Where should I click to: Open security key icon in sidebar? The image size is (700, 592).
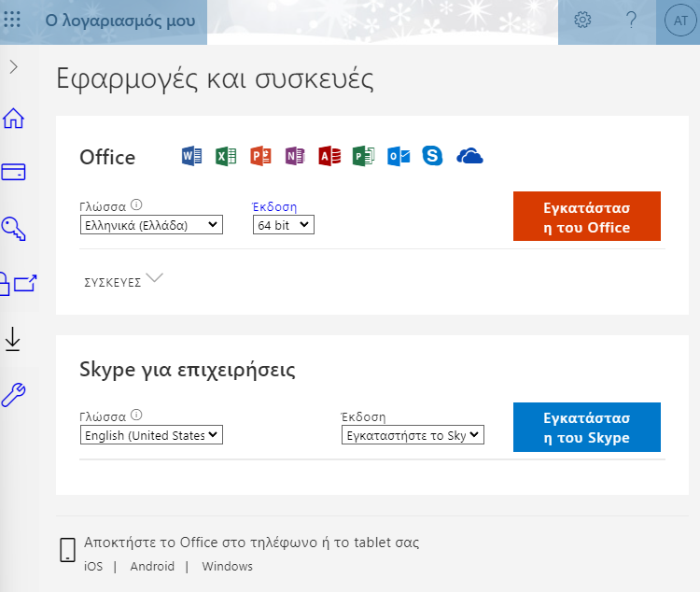click(14, 227)
